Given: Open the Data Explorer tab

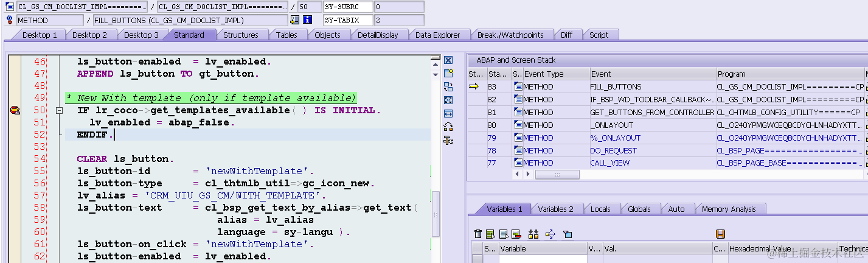Looking at the screenshot, I should 438,35.
